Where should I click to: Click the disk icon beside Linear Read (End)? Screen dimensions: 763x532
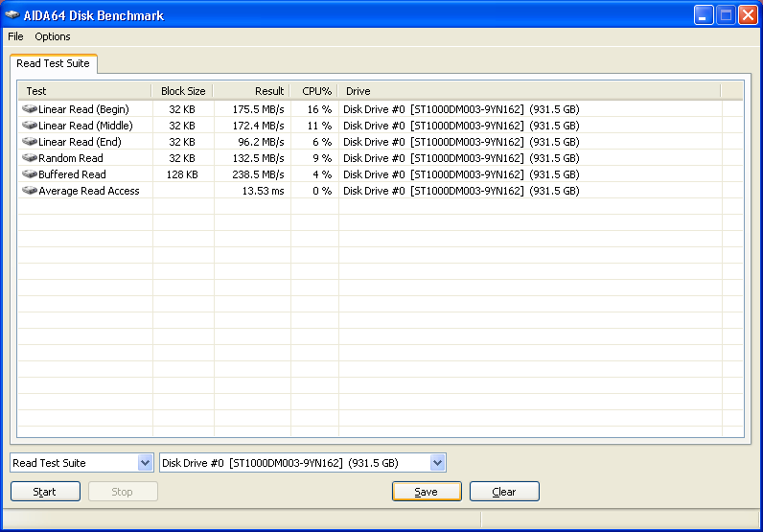pyautogui.click(x=30, y=142)
